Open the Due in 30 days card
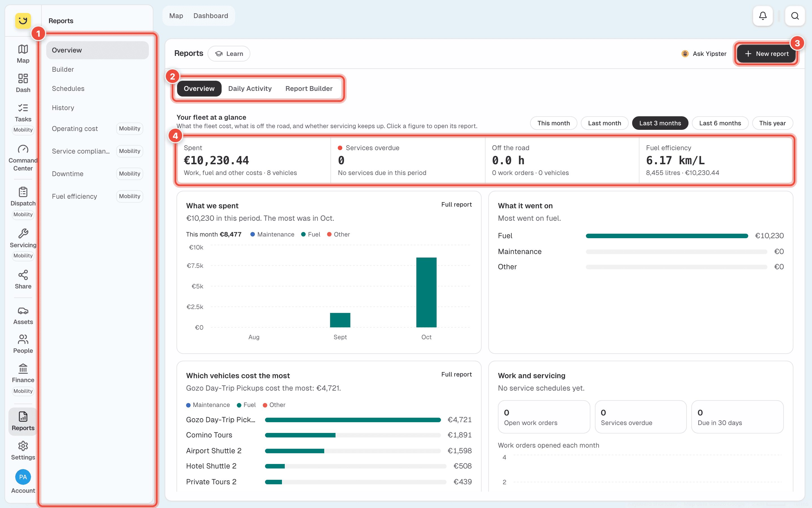812x508 pixels. coord(738,417)
